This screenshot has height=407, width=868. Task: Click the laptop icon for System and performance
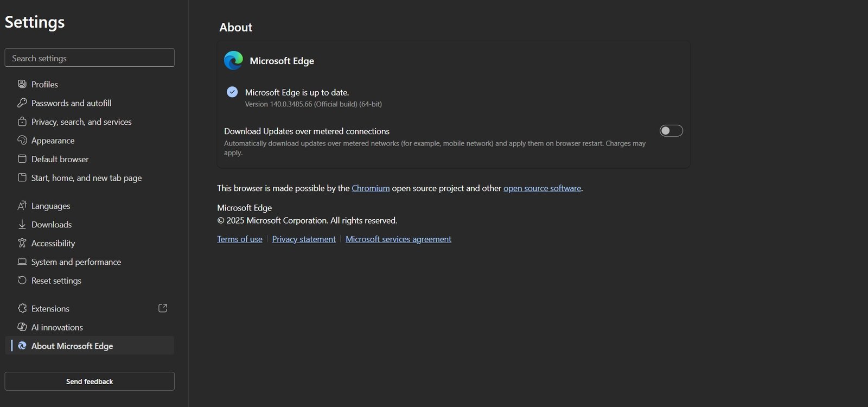click(x=22, y=262)
